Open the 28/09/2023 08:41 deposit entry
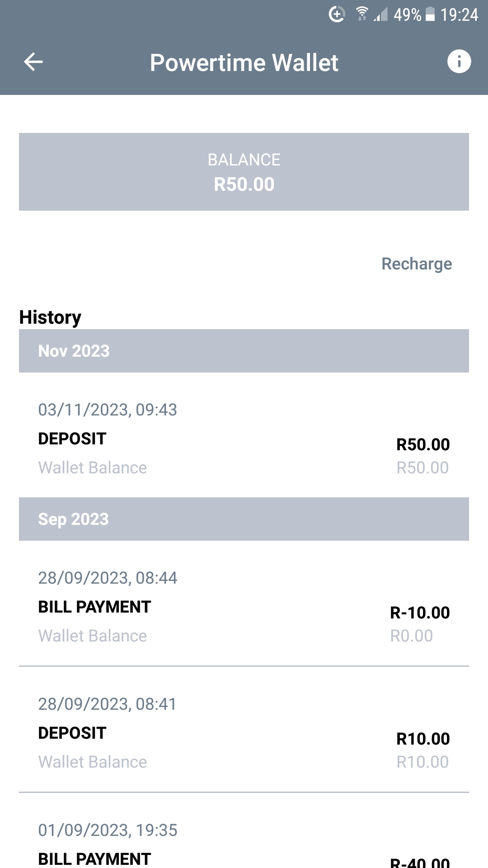 click(244, 733)
